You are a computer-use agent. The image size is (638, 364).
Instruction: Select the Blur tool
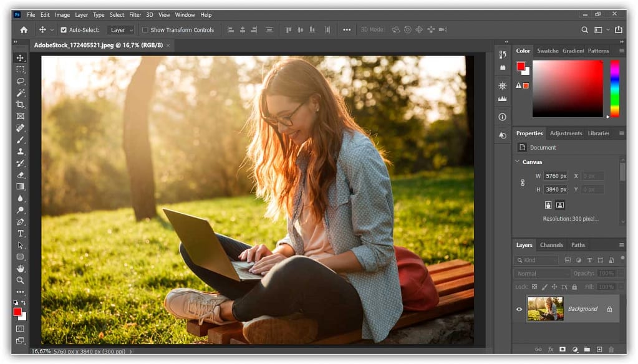tap(20, 198)
